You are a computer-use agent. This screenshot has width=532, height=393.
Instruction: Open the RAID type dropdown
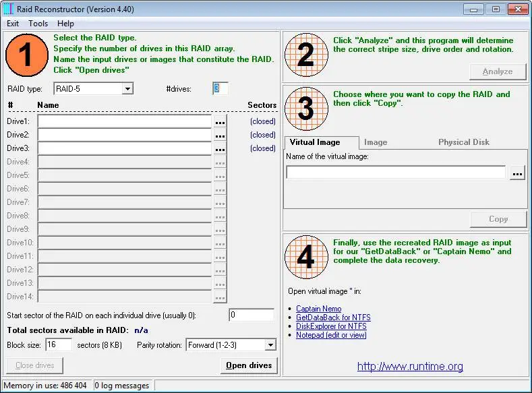(127, 89)
